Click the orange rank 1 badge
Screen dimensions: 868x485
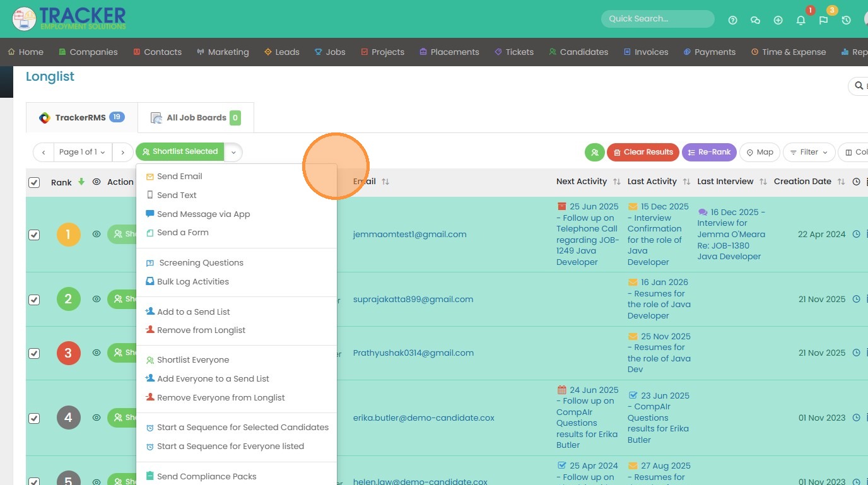pyautogui.click(x=69, y=235)
